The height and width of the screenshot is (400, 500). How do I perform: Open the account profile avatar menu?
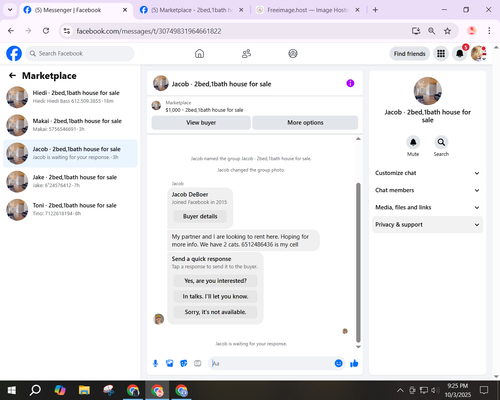[x=478, y=53]
